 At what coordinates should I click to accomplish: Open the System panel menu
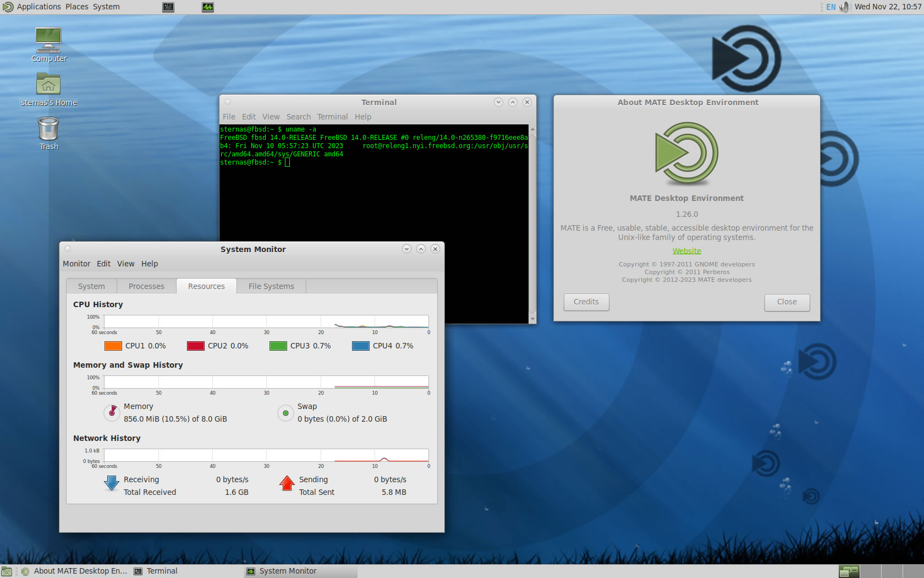106,7
